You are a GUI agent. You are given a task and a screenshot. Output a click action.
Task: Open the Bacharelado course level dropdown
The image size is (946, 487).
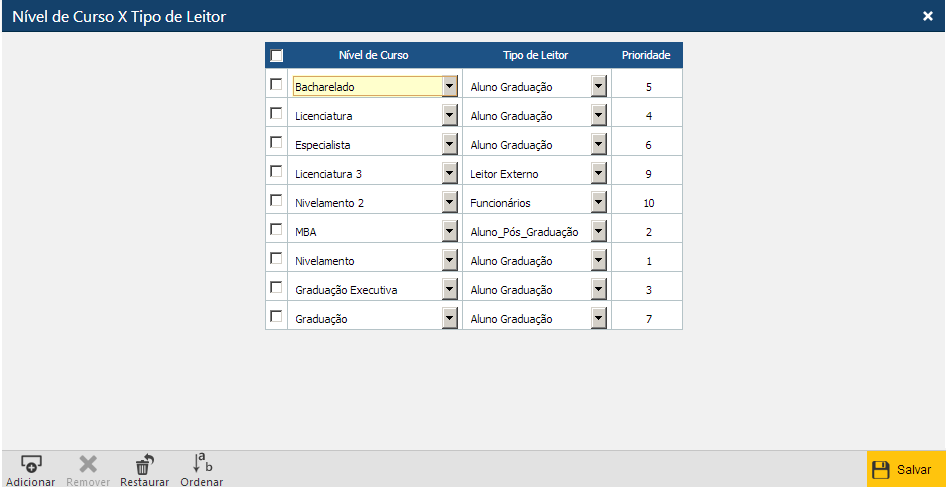(x=449, y=87)
